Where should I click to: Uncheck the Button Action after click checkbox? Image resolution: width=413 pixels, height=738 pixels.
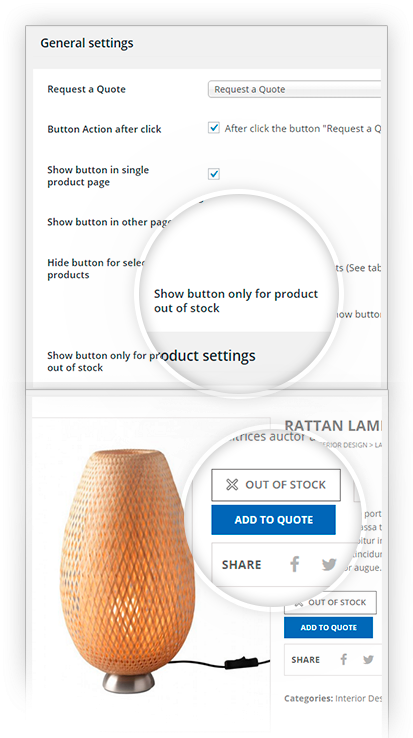[214, 128]
